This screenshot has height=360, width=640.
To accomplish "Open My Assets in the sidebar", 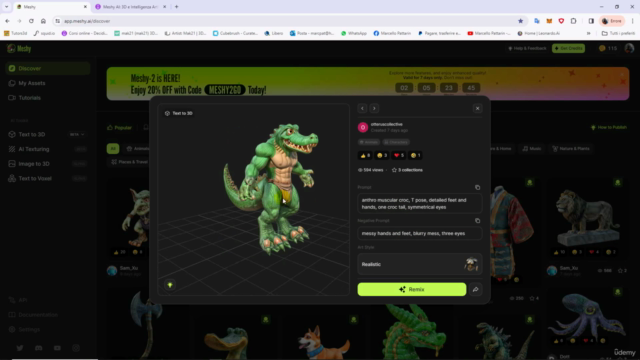I will pyautogui.click(x=31, y=83).
